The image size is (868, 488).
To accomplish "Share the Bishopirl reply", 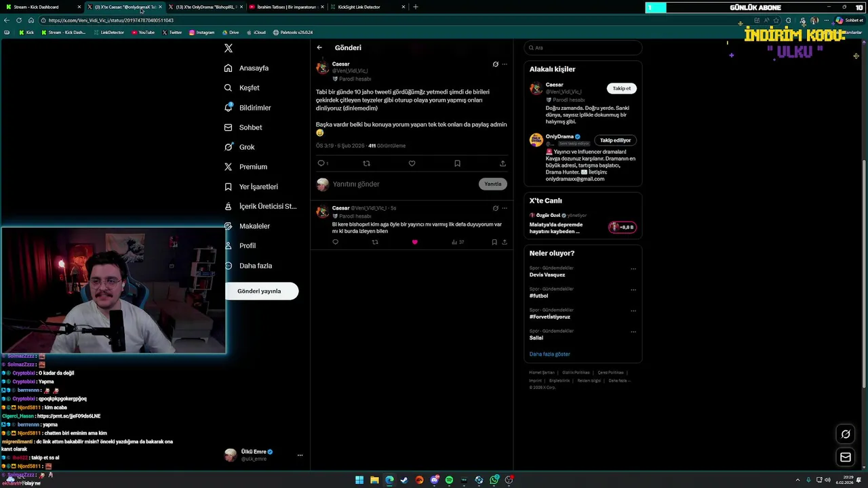I will click(505, 242).
